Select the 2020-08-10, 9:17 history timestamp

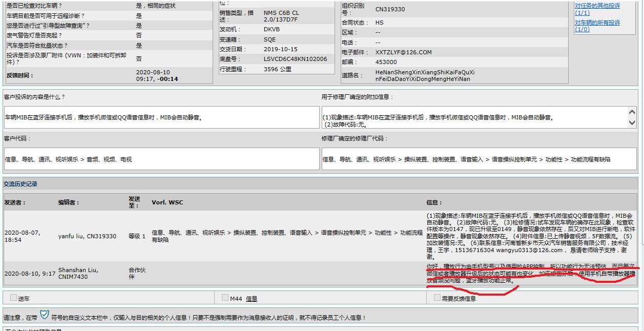click(30, 274)
